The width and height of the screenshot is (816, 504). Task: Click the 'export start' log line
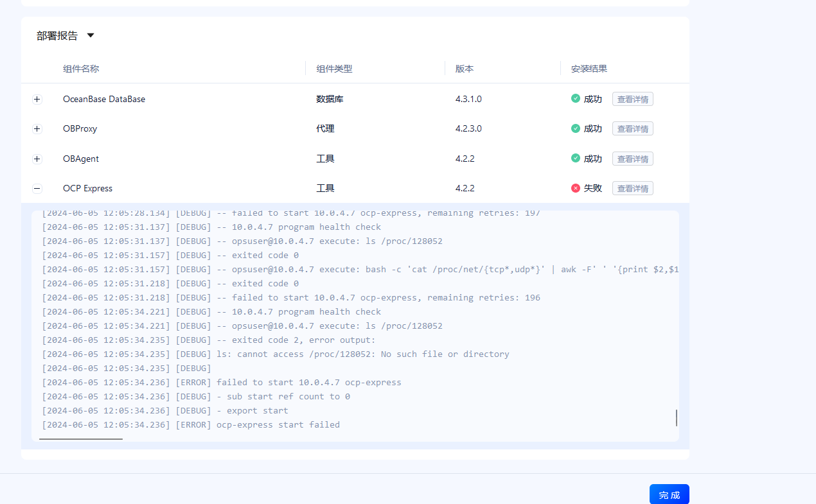[165, 410]
